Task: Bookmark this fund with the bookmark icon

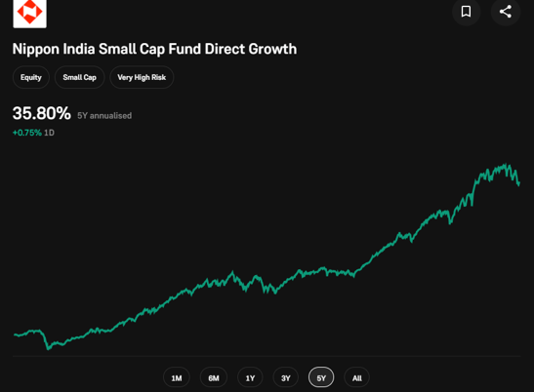Action: click(466, 12)
